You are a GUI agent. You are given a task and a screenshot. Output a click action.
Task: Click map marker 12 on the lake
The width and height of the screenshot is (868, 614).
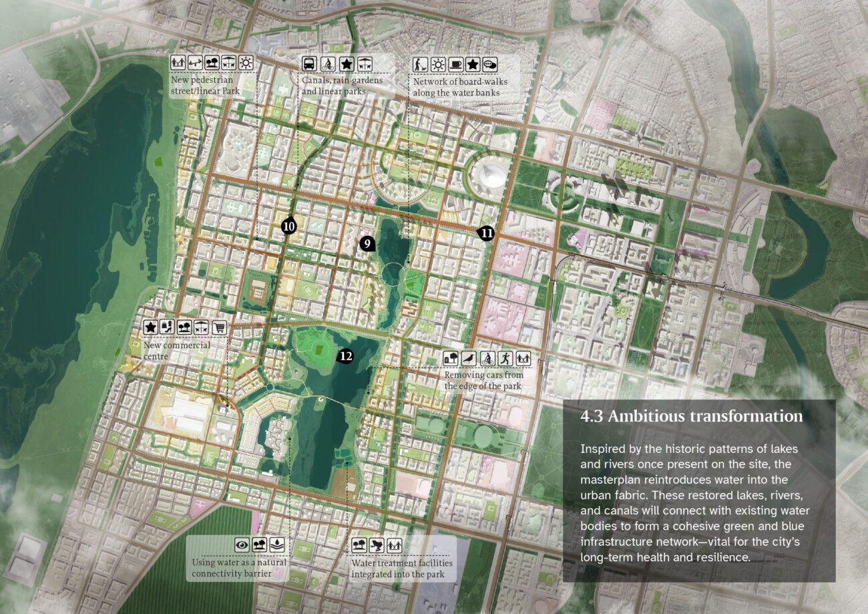click(x=345, y=356)
